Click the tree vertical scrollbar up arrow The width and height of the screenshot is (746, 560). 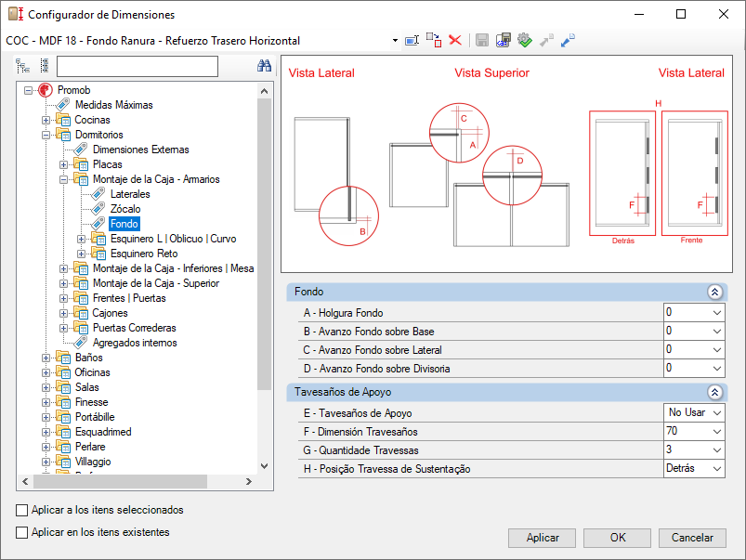(x=265, y=91)
